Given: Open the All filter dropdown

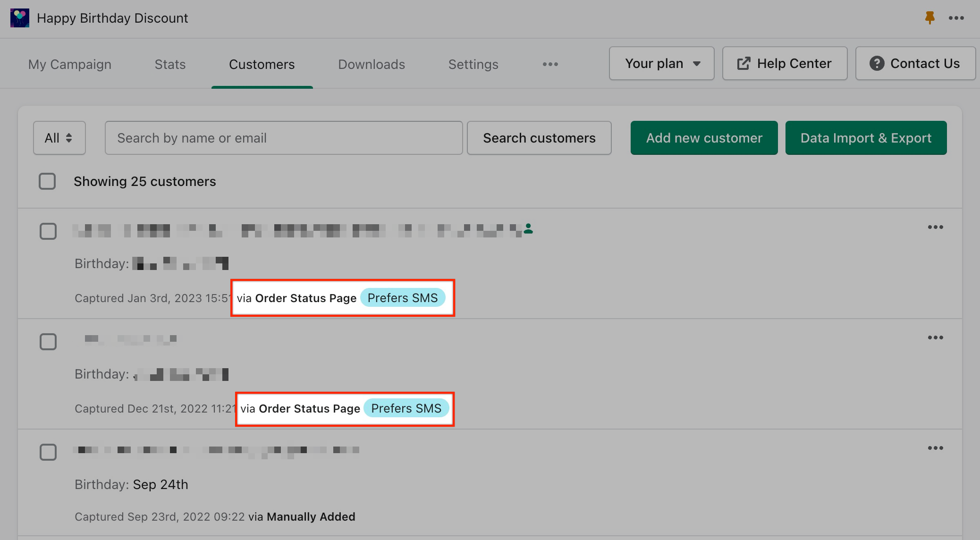Looking at the screenshot, I should [x=59, y=138].
